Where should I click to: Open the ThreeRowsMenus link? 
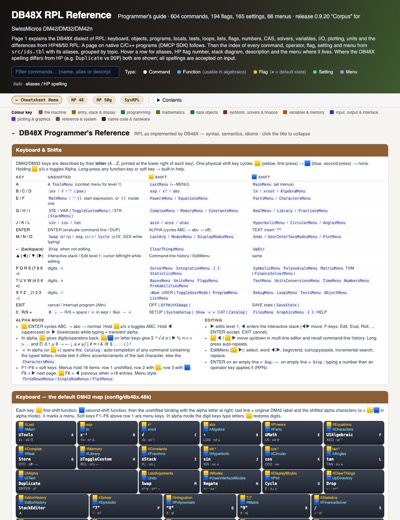coord(38,379)
